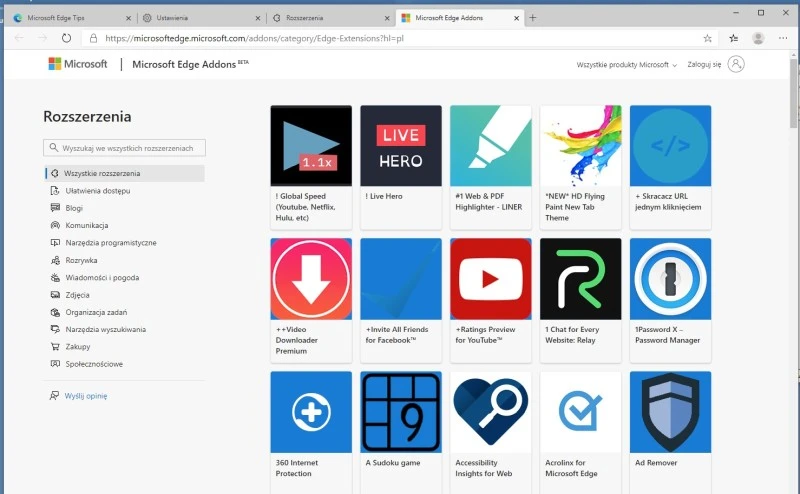Close the Microsoft Edge Addons tab

[516, 18]
